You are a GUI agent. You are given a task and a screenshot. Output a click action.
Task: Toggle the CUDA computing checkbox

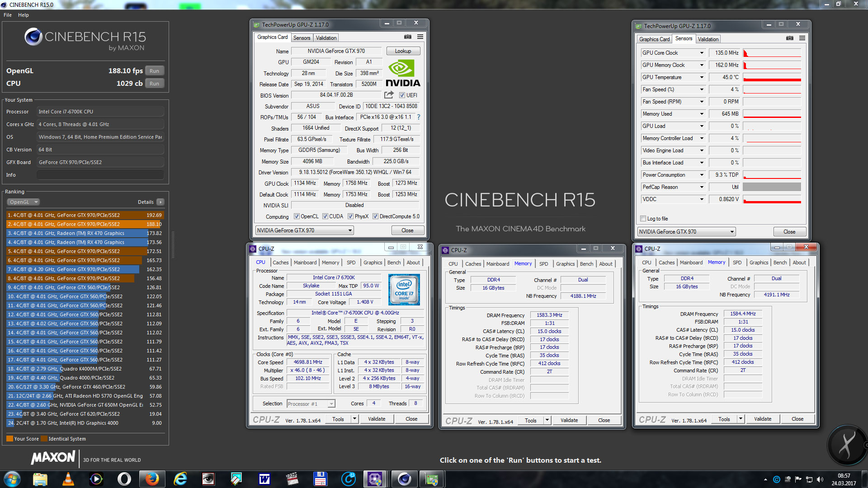[325, 216]
